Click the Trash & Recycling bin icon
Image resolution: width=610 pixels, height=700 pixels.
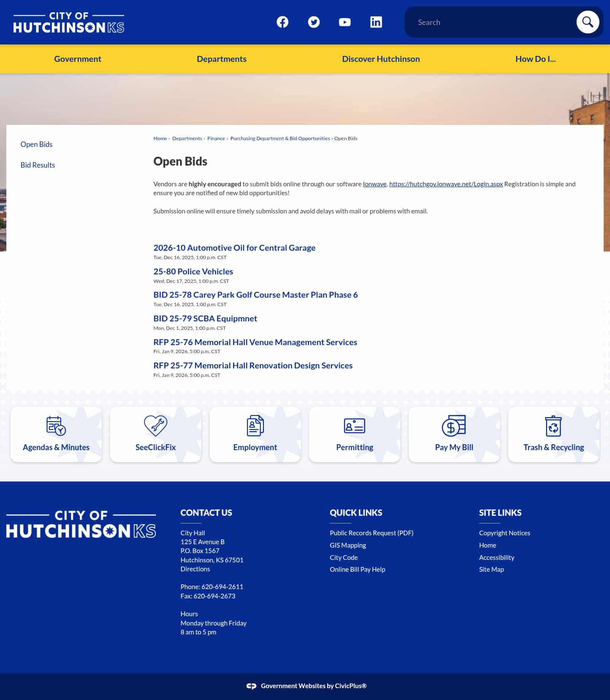[x=553, y=426]
